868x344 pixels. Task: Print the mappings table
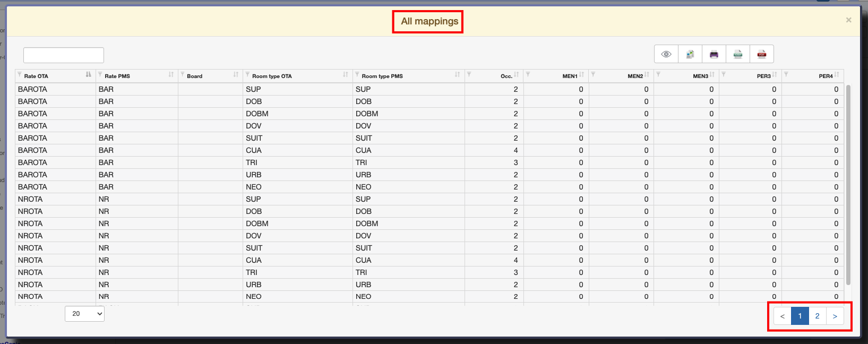[714, 54]
